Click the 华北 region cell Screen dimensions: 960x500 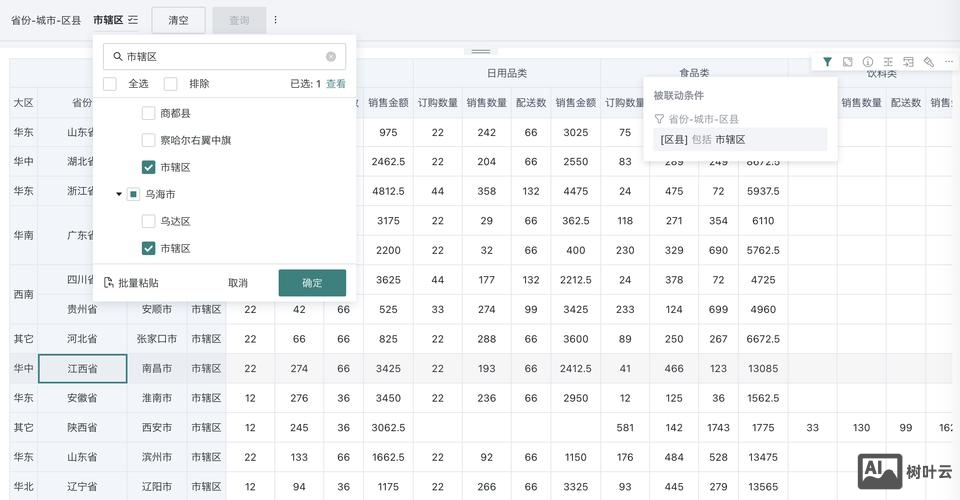(23, 487)
